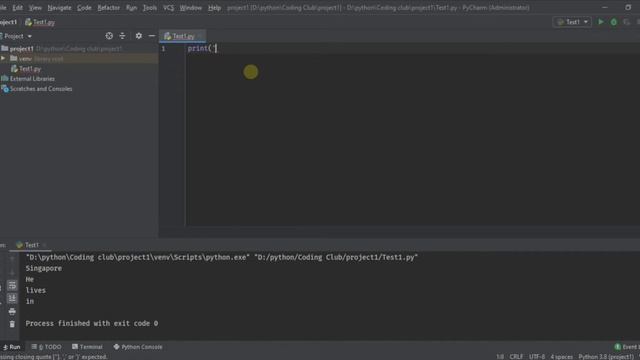Select project1 root folder in tree
The width and height of the screenshot is (640, 360).
click(22, 49)
